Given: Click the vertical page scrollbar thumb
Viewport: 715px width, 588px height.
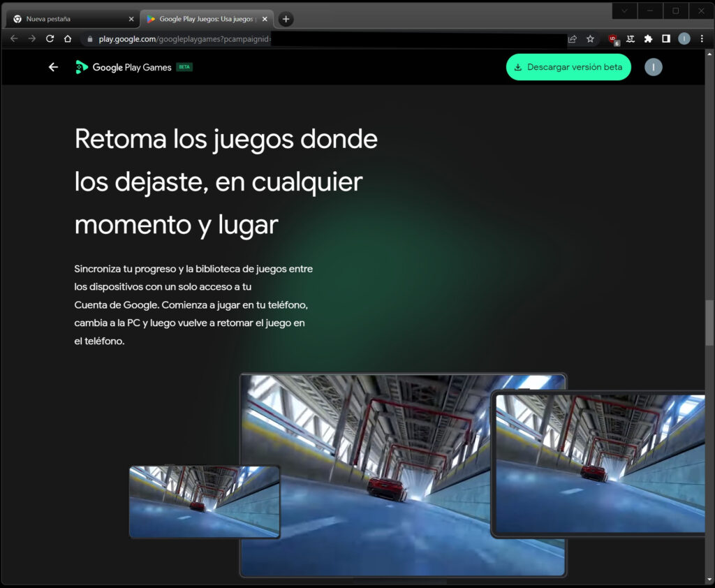Looking at the screenshot, I should [x=709, y=323].
